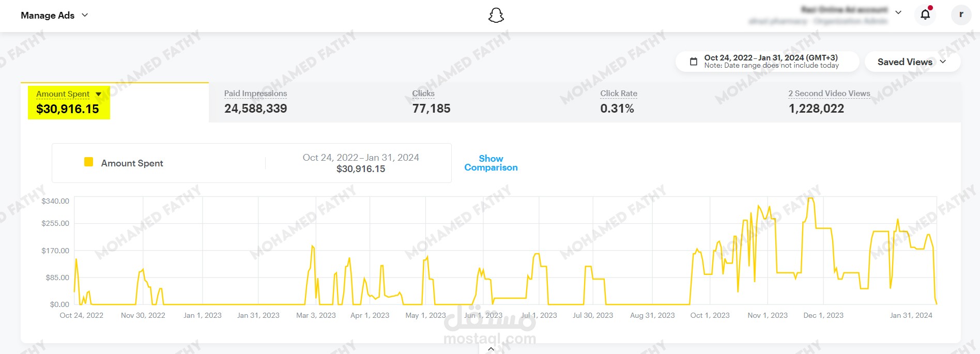Open the Saved Views dropdown

[912, 61]
